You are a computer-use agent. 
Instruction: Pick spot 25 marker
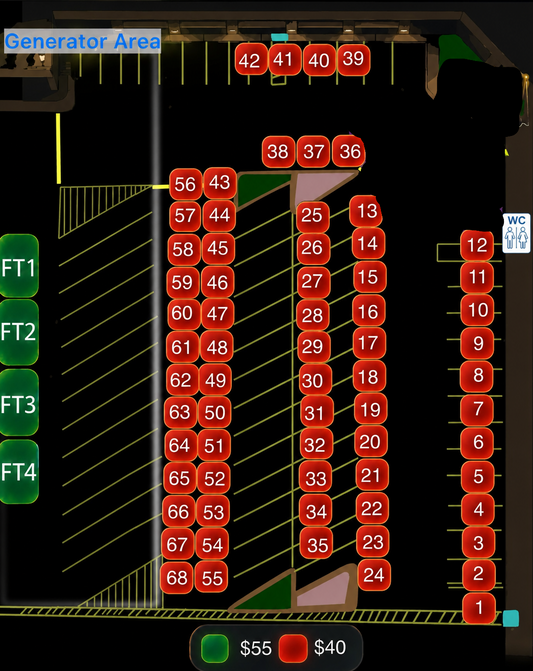pos(313,216)
